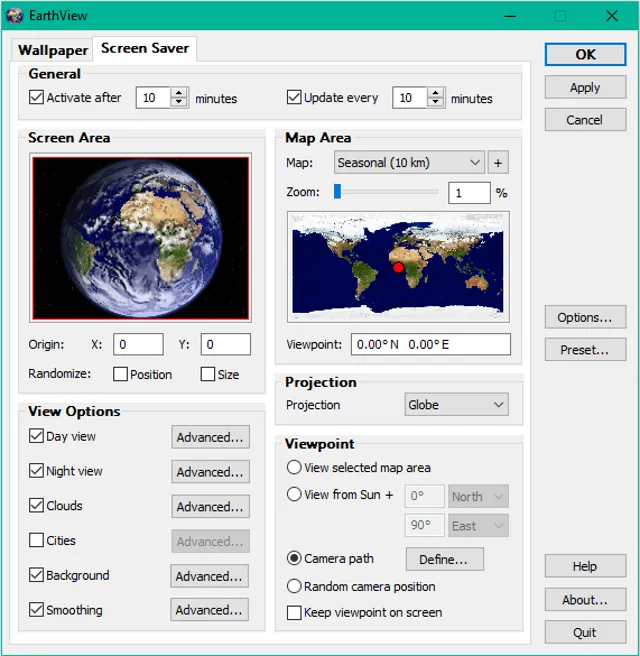This screenshot has height=656, width=640.
Task: Toggle the Activate after checkbox
Action: point(36,97)
